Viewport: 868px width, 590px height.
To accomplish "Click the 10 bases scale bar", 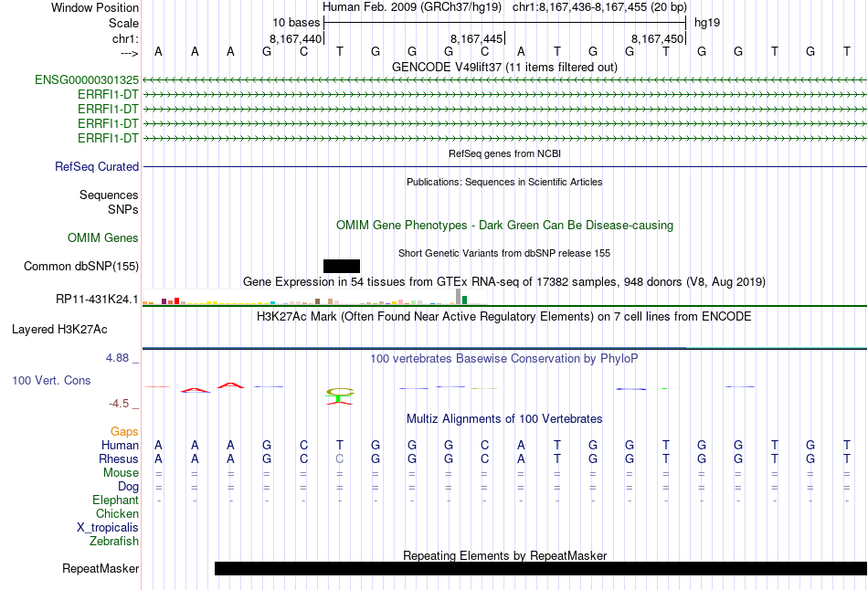I will pos(505,23).
